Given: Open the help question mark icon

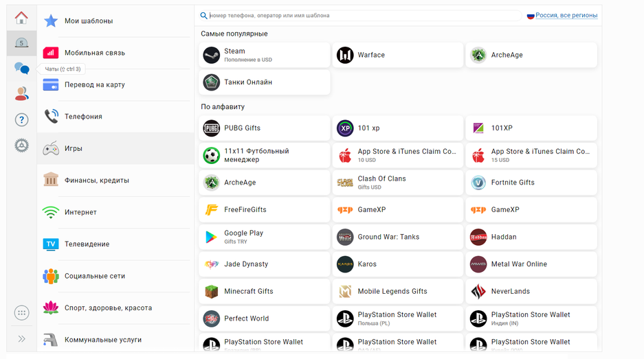Looking at the screenshot, I should point(21,120).
